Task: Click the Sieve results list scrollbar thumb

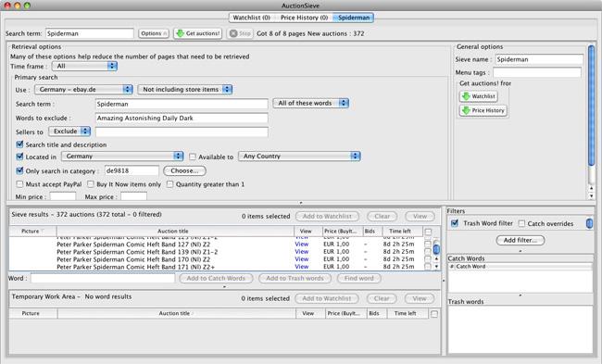Action: [x=436, y=249]
